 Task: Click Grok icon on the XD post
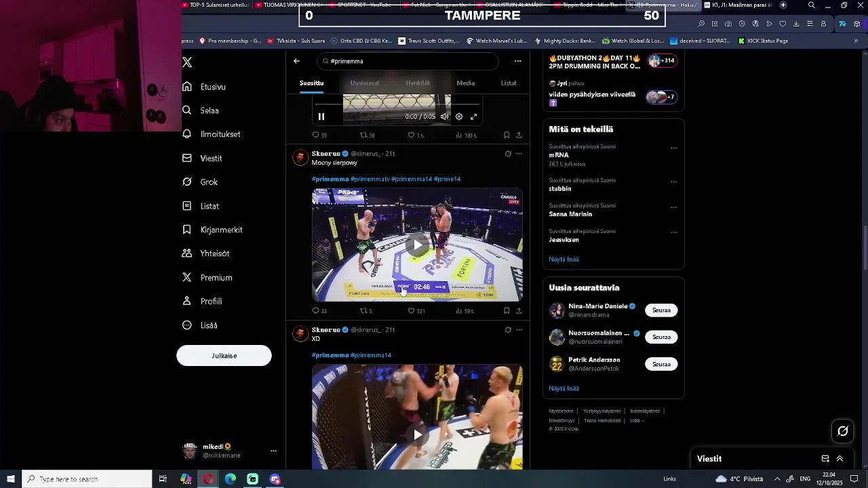click(508, 330)
